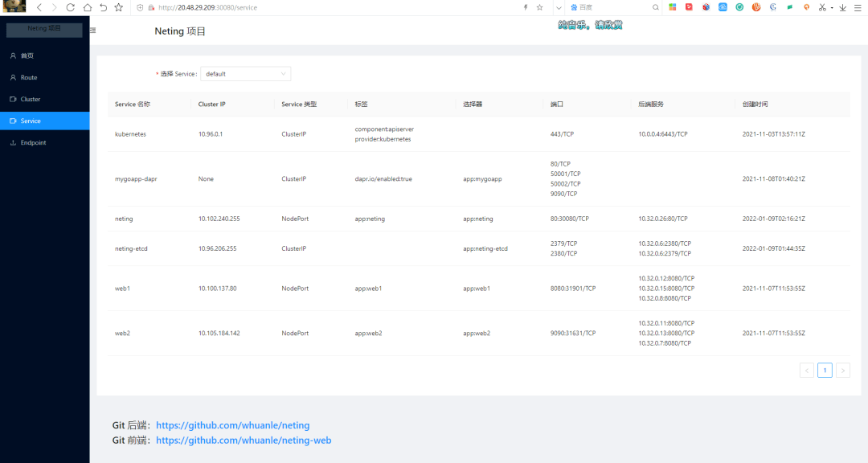This screenshot has width=868, height=463.
Task: Open the blue cloud extension icon
Action: coord(723,7)
